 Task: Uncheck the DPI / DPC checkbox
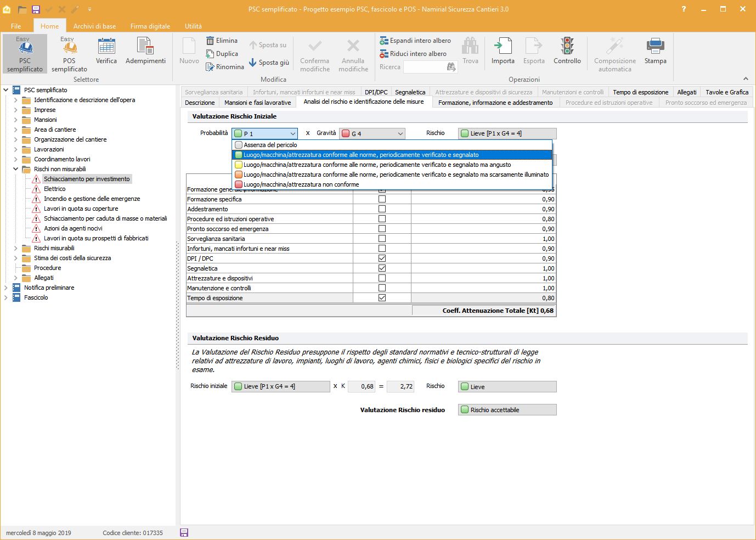pyautogui.click(x=382, y=258)
